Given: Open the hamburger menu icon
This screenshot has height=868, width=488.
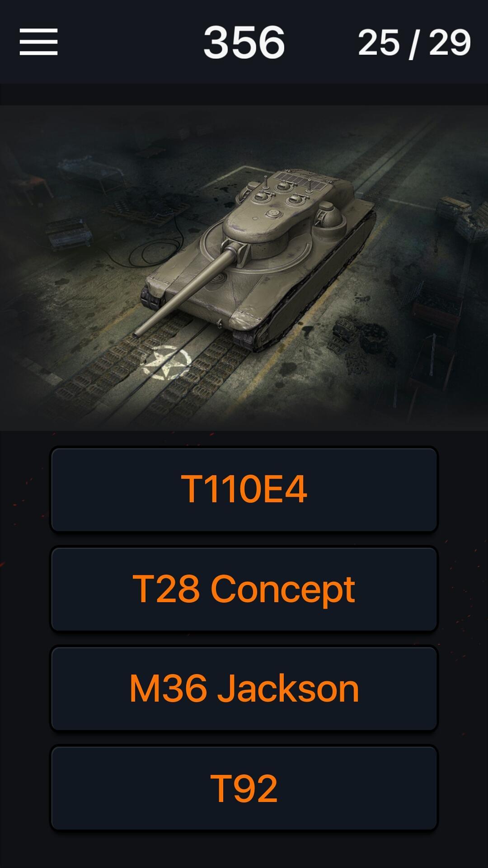Looking at the screenshot, I should [38, 42].
